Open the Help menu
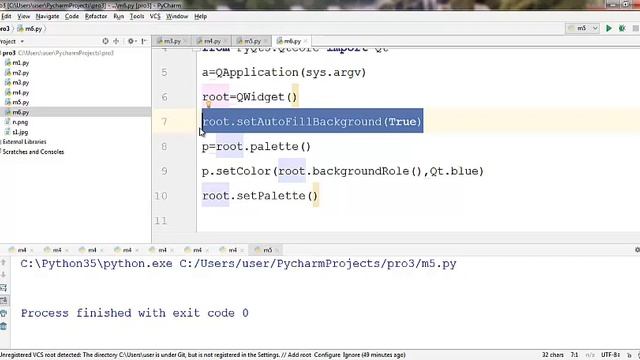This screenshot has width=640, height=360. [x=200, y=16]
